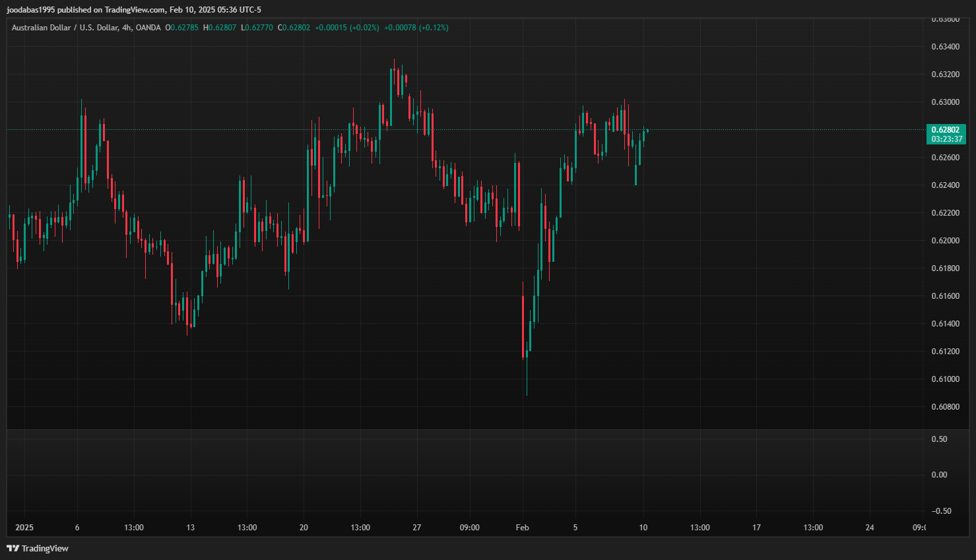Click the open price value 0.62785

pyautogui.click(x=184, y=28)
